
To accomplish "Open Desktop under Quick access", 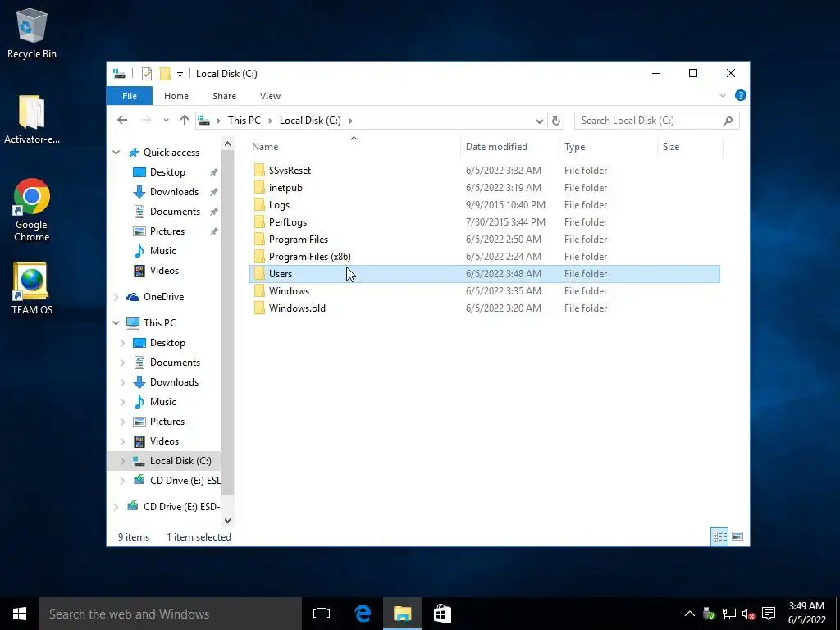I will [x=167, y=172].
